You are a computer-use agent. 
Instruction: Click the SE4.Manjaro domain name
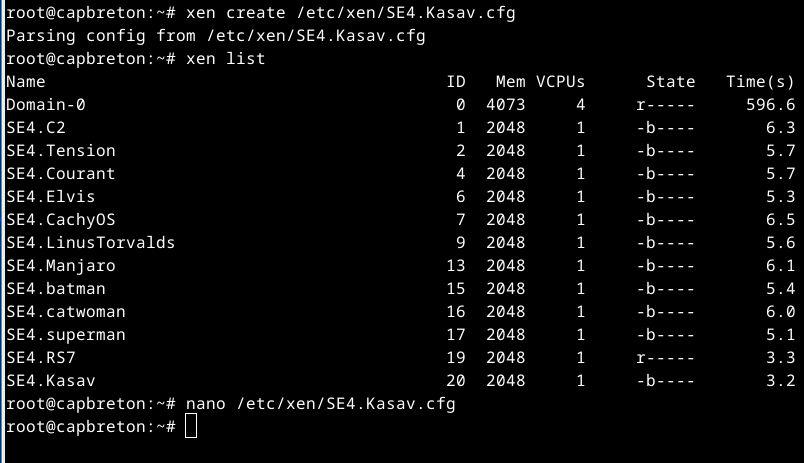60,266
